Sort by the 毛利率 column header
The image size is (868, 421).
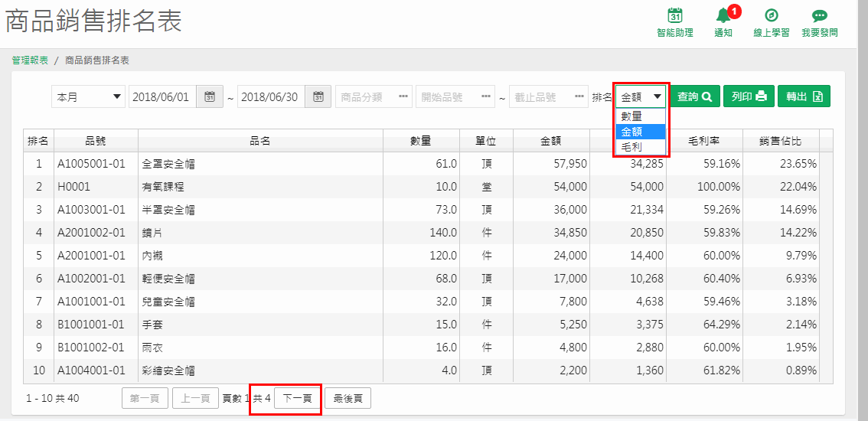point(704,141)
